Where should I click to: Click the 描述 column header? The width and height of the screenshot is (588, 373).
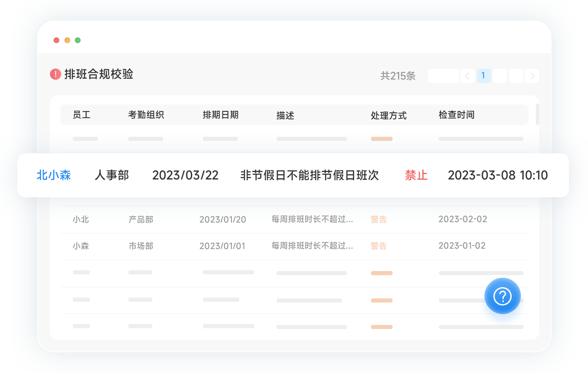pos(285,115)
